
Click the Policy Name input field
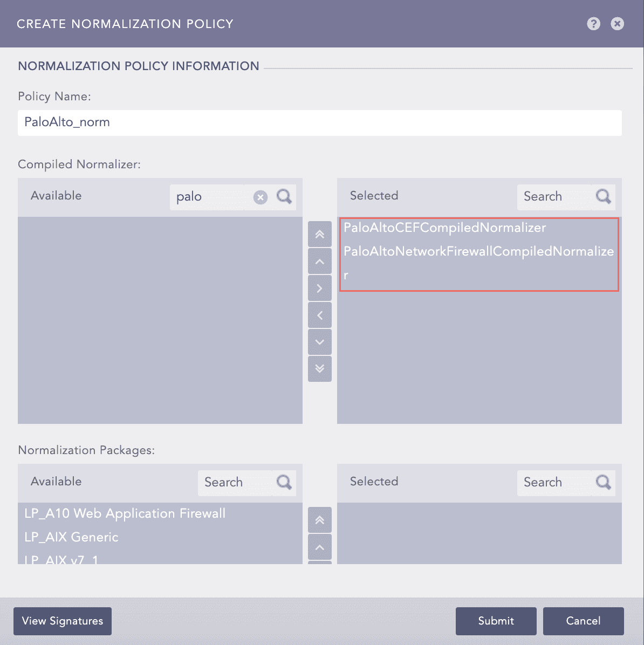(319, 122)
